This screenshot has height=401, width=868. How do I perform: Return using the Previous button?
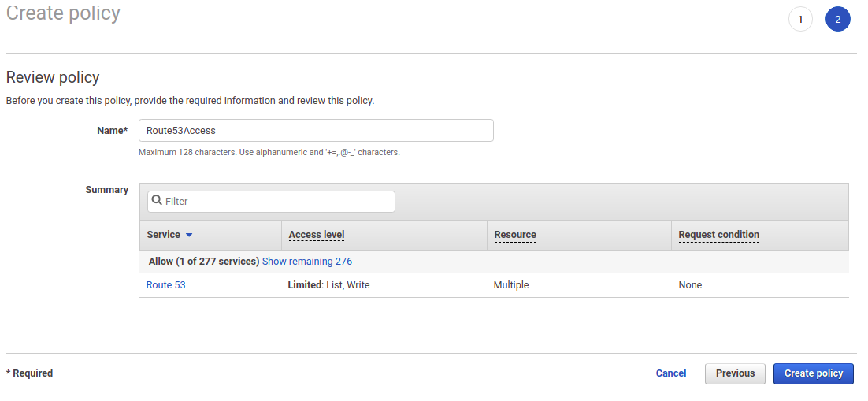(735, 373)
